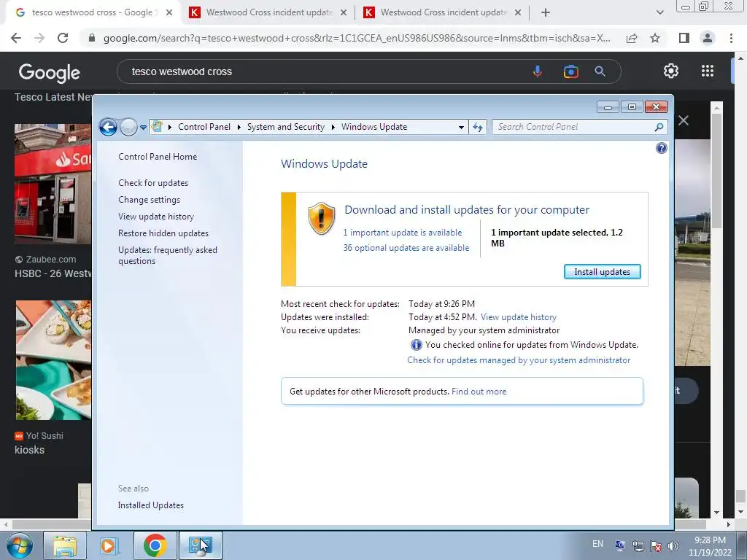Screen dimensions: 747x560
Task: Toggle Chrome side panel icon
Action: (684, 38)
